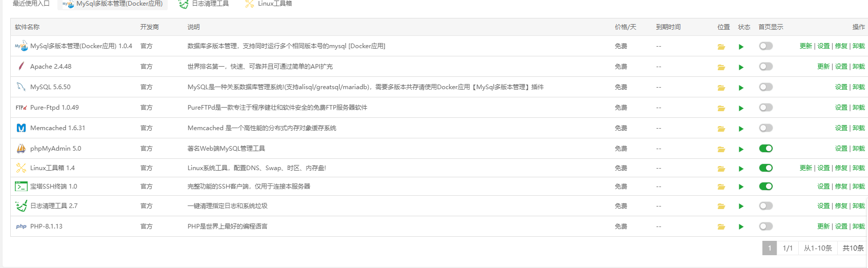The height and width of the screenshot is (268, 868).
Task: Click software name Apache 2.4.48
Action: pos(51,67)
